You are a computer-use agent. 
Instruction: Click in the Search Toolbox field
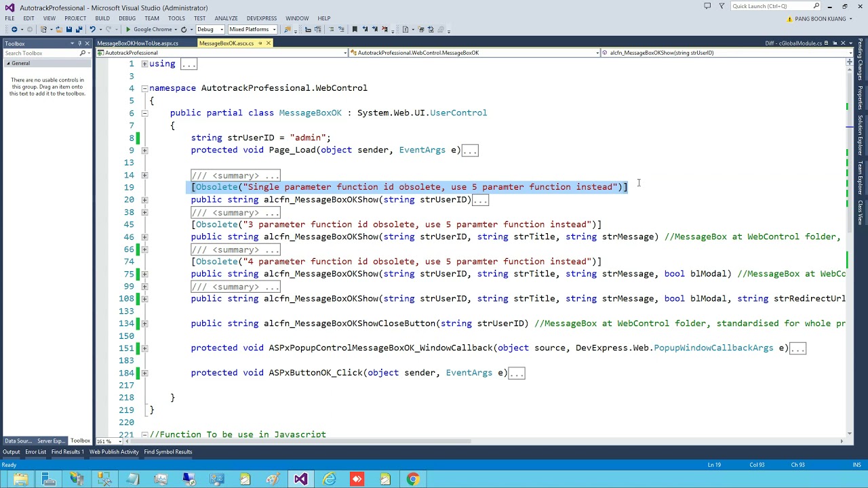42,53
